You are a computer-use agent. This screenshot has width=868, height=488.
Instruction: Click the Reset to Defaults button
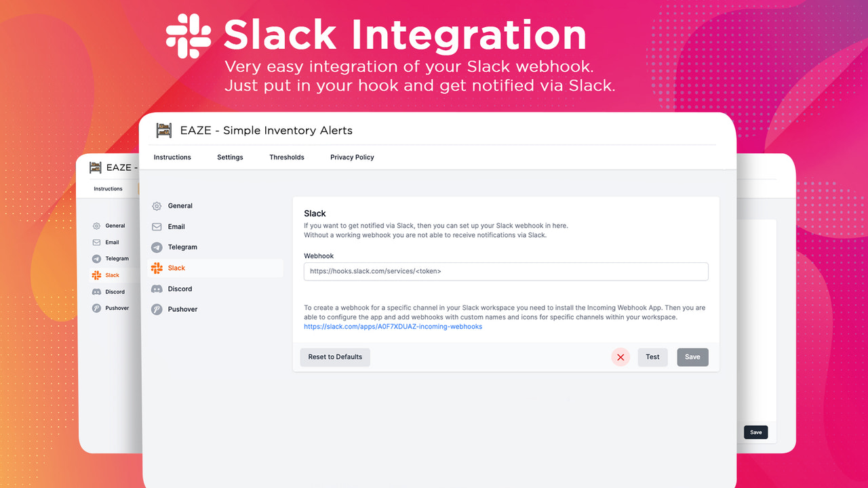coord(334,357)
